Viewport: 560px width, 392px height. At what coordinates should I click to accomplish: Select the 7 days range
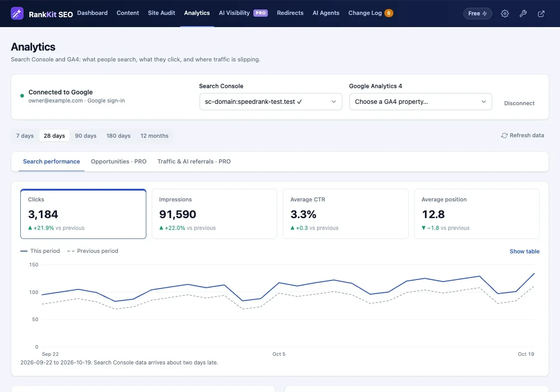(25, 136)
